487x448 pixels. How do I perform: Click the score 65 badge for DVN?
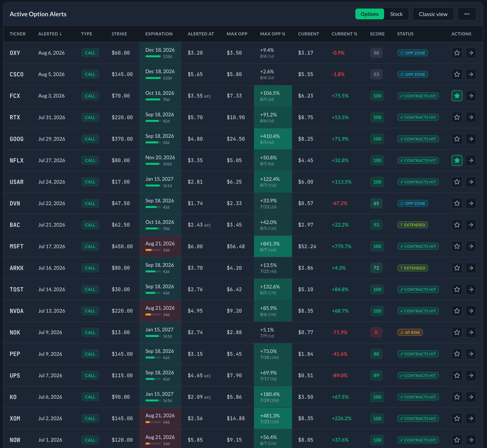coord(376,203)
